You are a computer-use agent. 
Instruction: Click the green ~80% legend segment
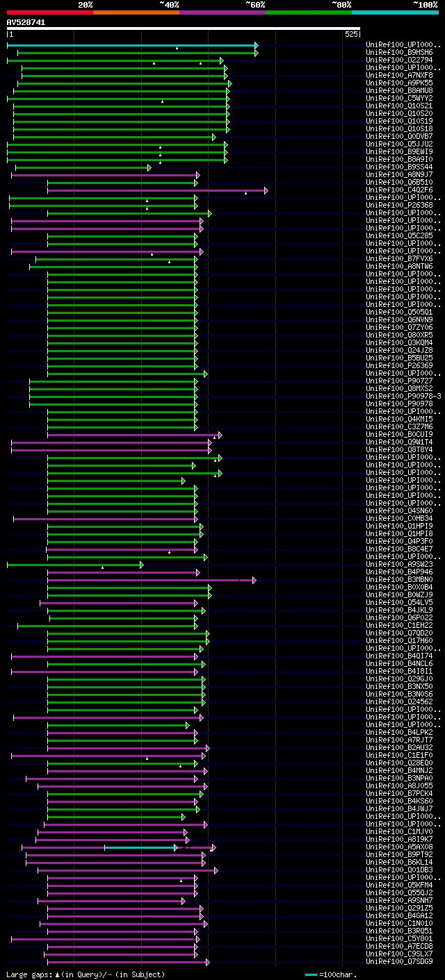click(309, 13)
